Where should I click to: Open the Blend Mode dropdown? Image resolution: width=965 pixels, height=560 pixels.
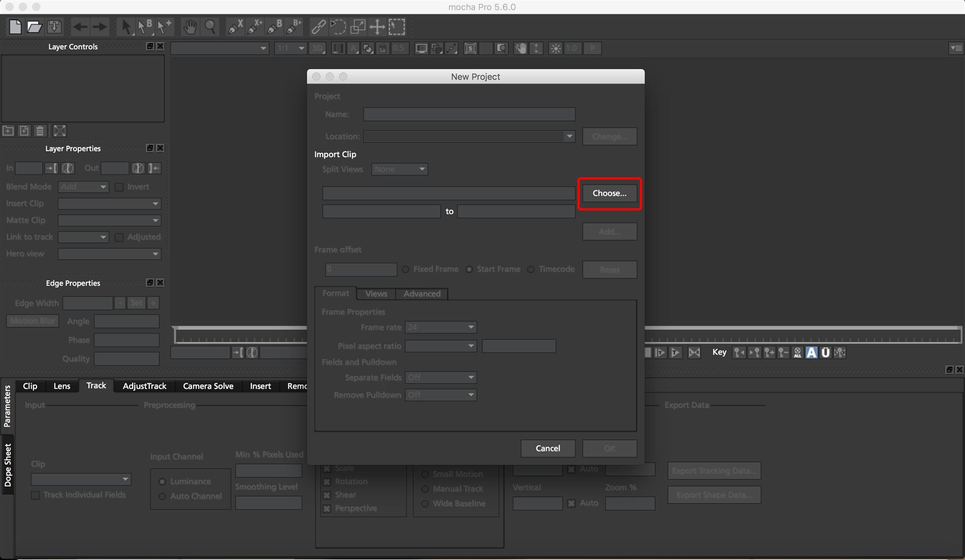[83, 187]
